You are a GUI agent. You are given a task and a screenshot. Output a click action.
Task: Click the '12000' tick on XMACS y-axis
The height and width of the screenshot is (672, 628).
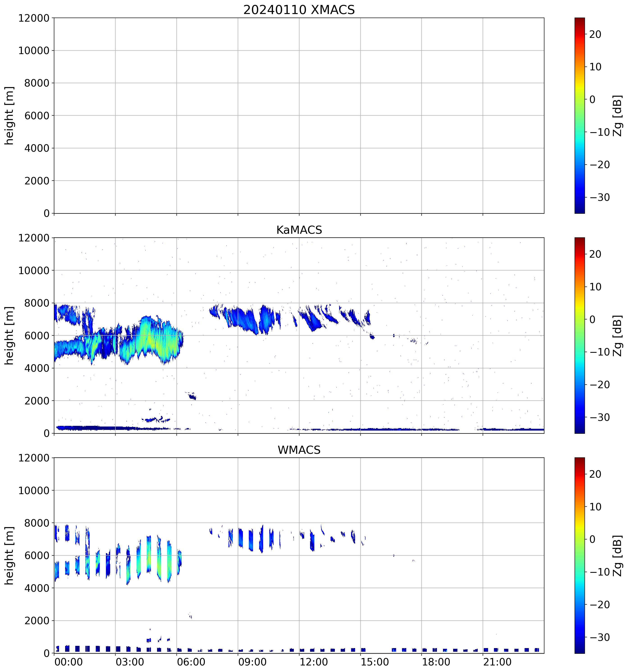[34, 18]
